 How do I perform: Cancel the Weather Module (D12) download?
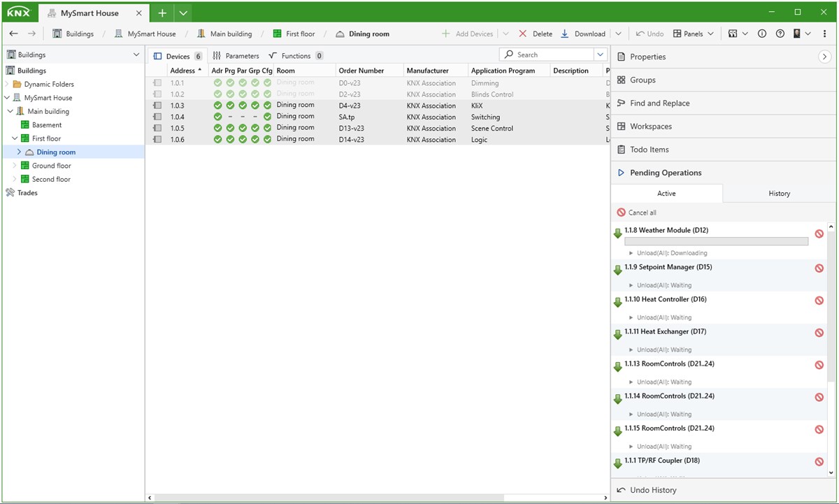[x=819, y=234]
